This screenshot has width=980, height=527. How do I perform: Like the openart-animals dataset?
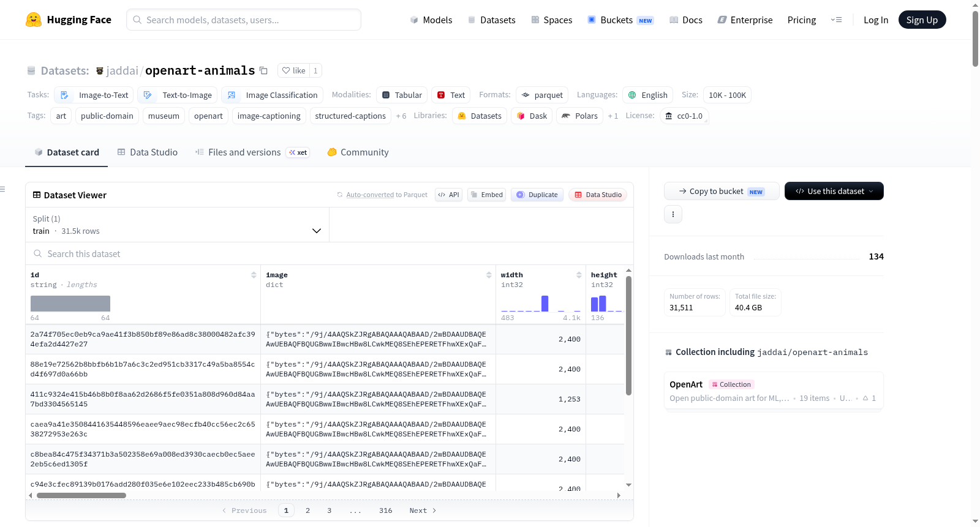(293, 70)
